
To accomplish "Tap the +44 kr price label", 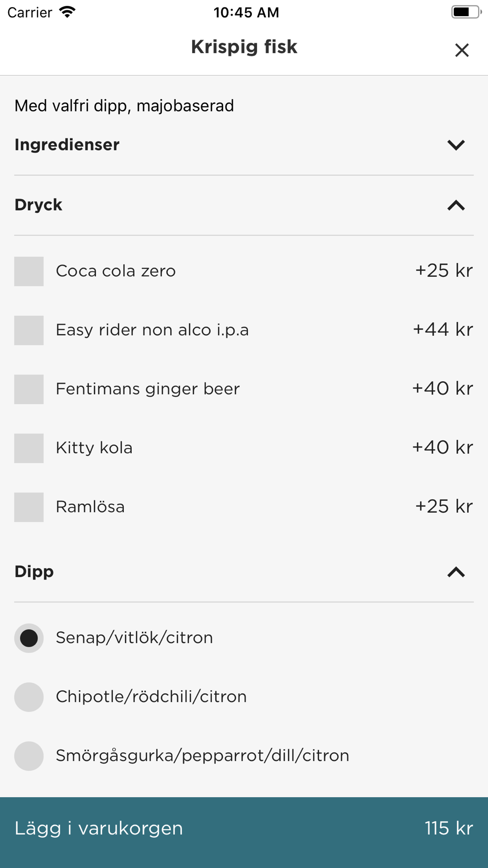I will click(443, 330).
